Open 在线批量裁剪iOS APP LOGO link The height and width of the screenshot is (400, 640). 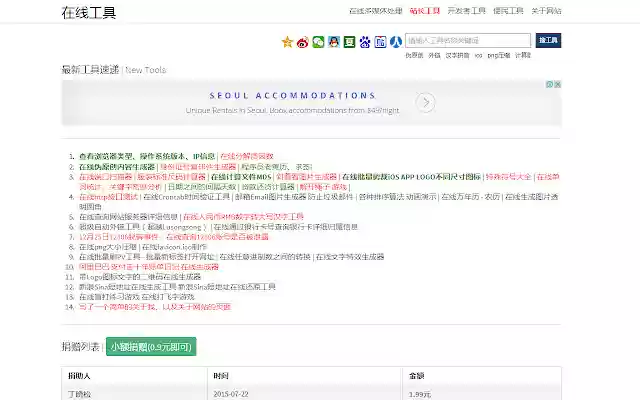click(411, 177)
